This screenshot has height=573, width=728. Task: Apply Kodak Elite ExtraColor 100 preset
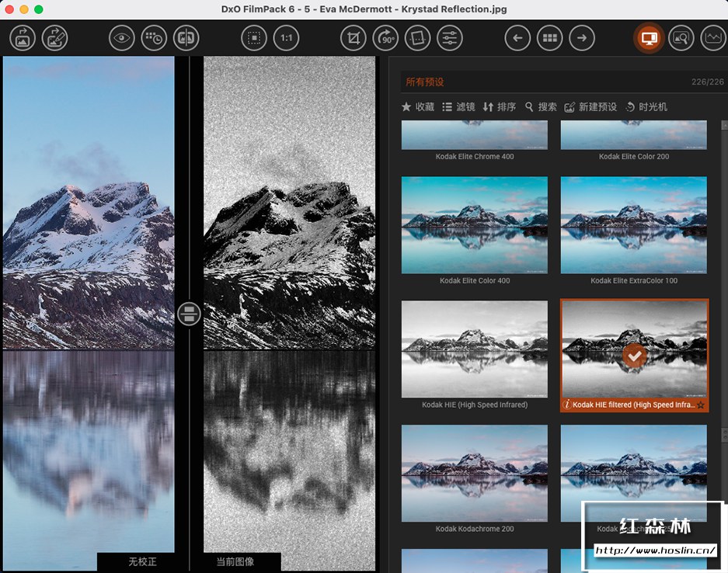(634, 225)
